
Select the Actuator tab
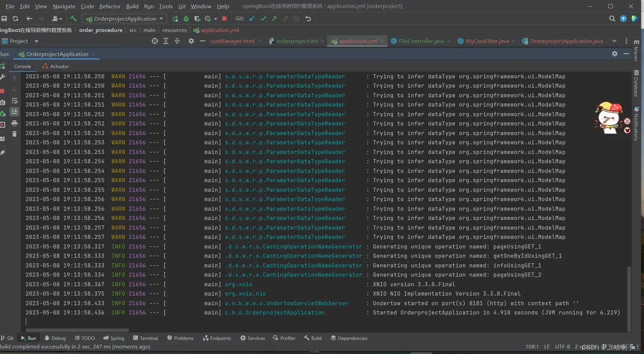(x=55, y=66)
